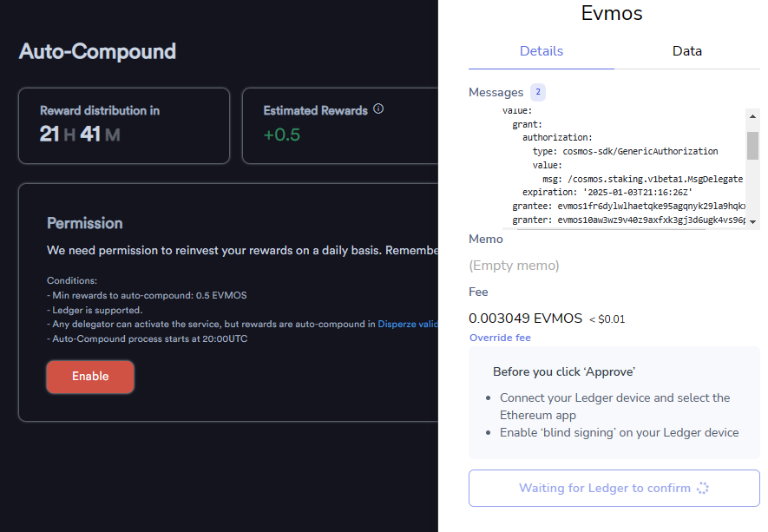Click the Evmos title heading
The width and height of the screenshot is (768, 532).
coord(611,13)
